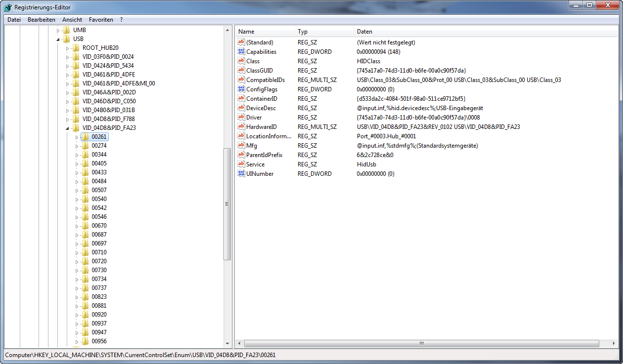The height and width of the screenshot is (364, 623).
Task: Expand the 00507 subkey
Action: coord(77,191)
